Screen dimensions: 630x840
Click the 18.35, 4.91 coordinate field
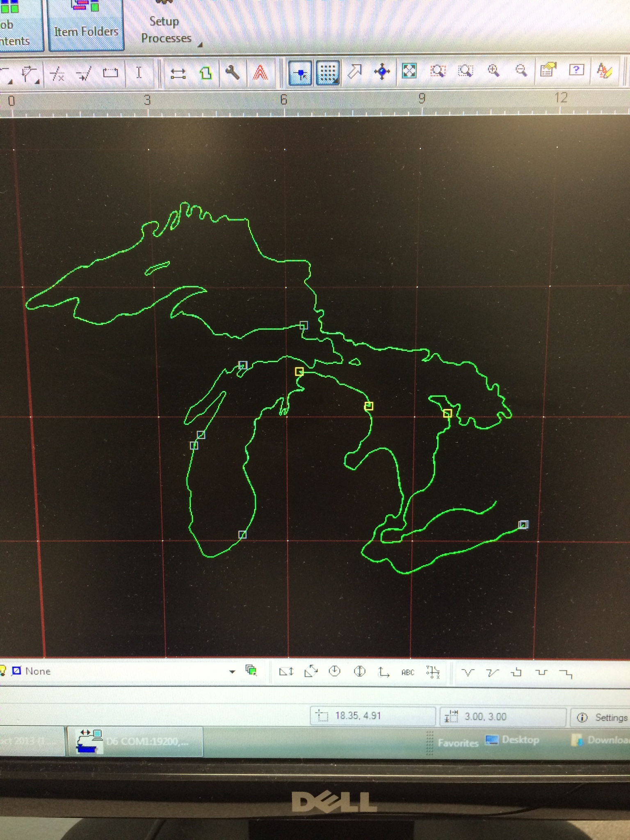click(x=373, y=716)
